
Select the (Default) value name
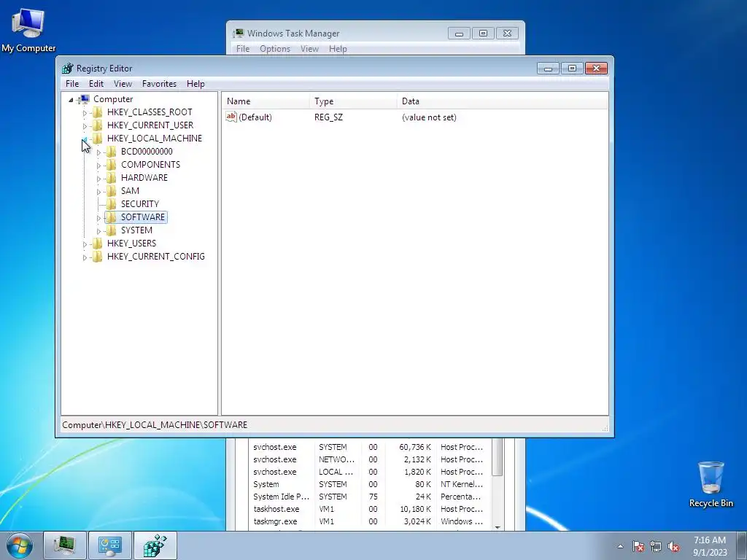pos(255,117)
